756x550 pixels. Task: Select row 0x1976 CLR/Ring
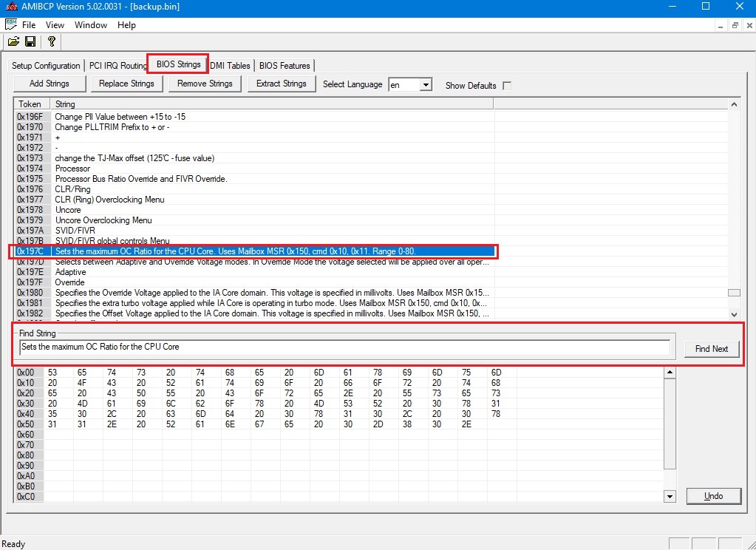(x=254, y=189)
